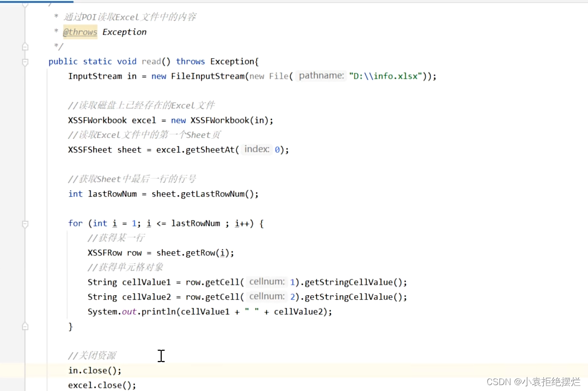Image resolution: width=588 pixels, height=391 pixels.
Task: Click the comment '//关闭资源'
Action: coord(92,356)
